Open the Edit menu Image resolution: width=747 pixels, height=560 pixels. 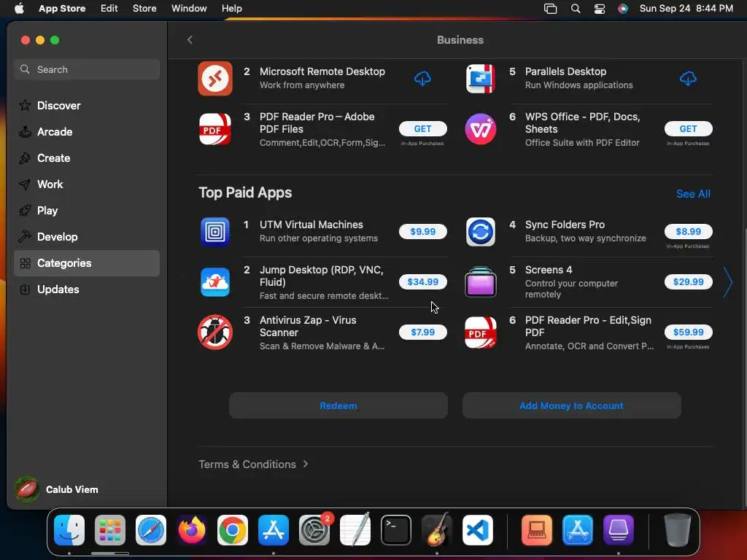pos(109,9)
